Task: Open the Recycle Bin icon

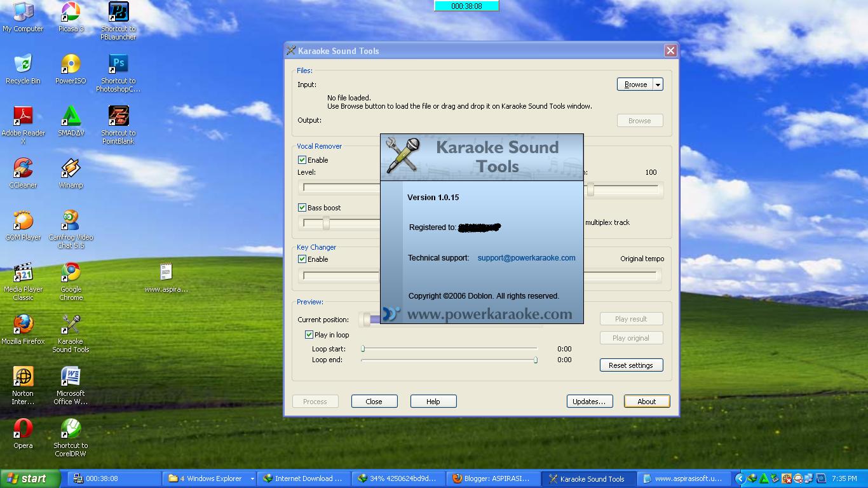Action: [23, 69]
